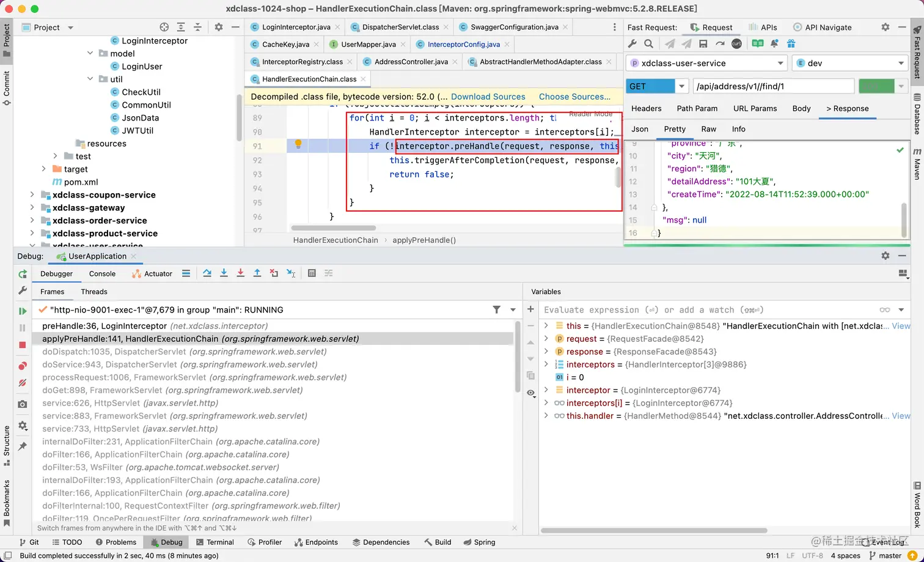This screenshot has width=924, height=562.
Task: Switch to InterceptorConfig.java tab
Action: (x=464, y=44)
